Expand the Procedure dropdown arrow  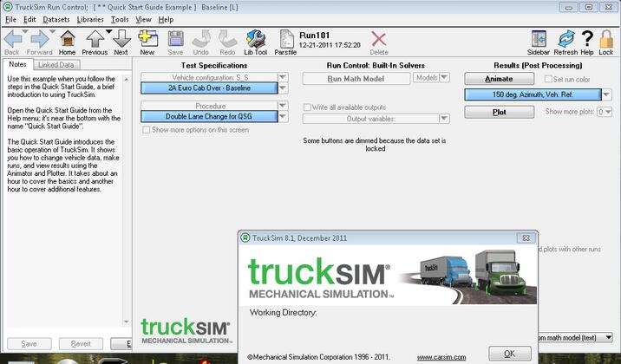click(283, 106)
